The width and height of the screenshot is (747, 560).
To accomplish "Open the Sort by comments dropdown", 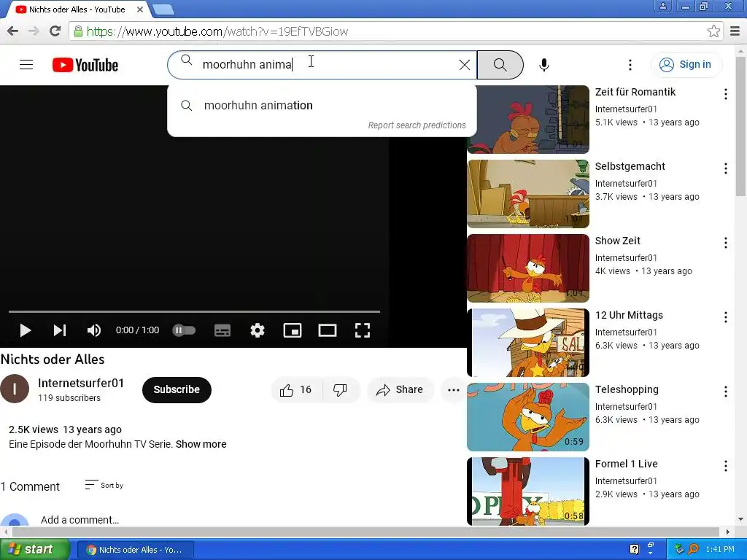I will pos(104,485).
